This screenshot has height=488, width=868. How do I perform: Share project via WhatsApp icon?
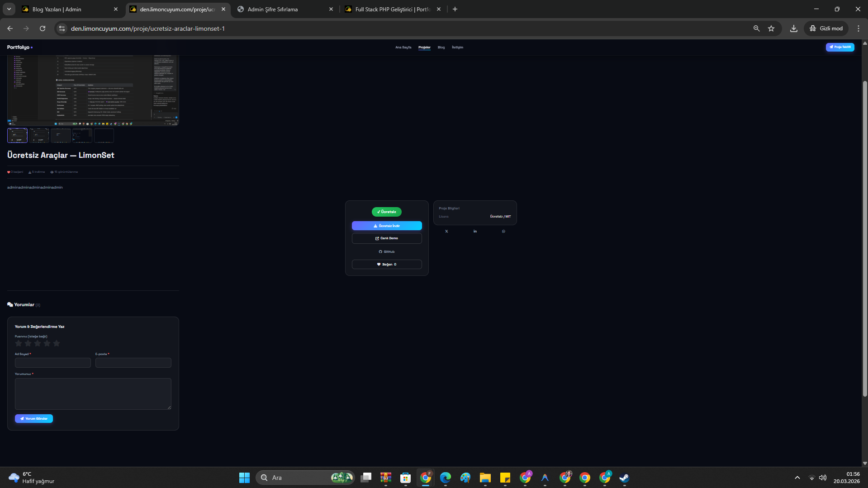503,231
